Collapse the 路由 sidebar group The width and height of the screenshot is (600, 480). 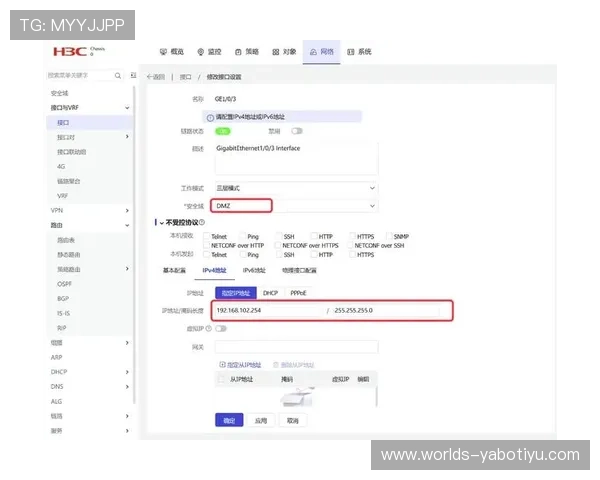pos(127,225)
